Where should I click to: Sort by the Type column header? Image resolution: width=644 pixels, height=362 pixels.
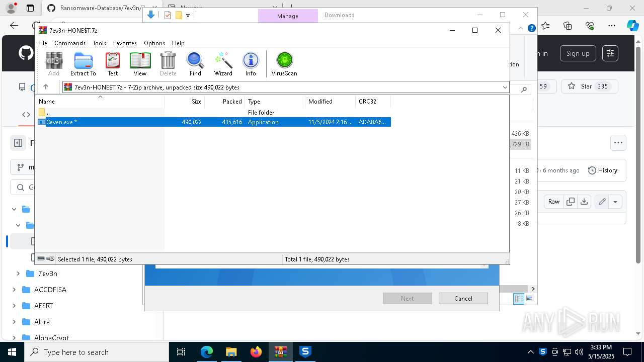[x=275, y=102]
